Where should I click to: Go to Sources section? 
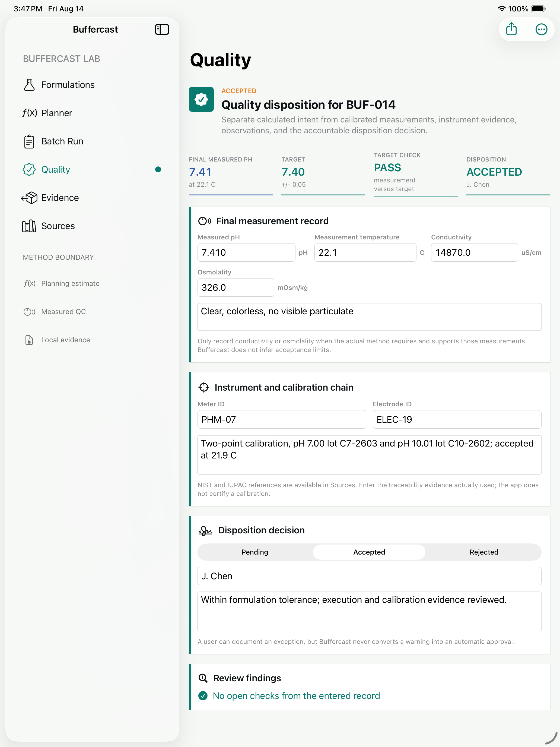92,226
